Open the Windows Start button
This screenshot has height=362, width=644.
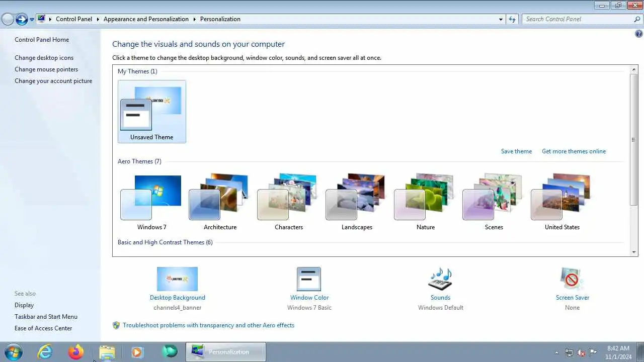tap(13, 352)
